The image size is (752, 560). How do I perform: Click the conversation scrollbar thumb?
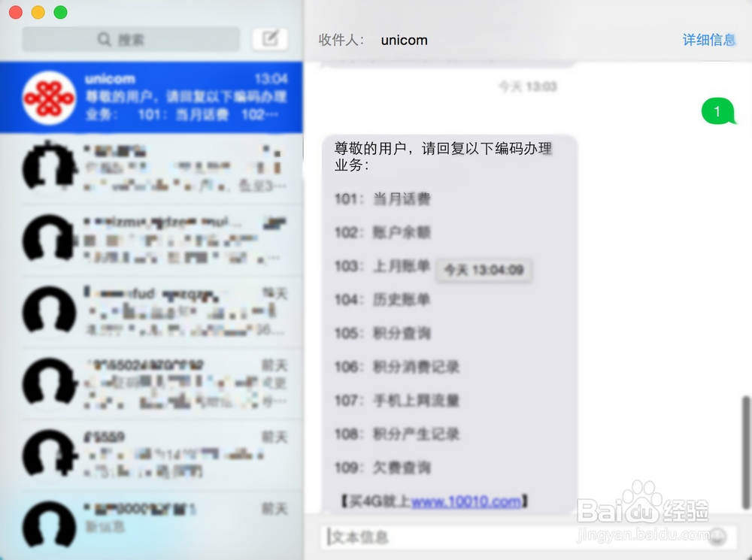pos(746,452)
